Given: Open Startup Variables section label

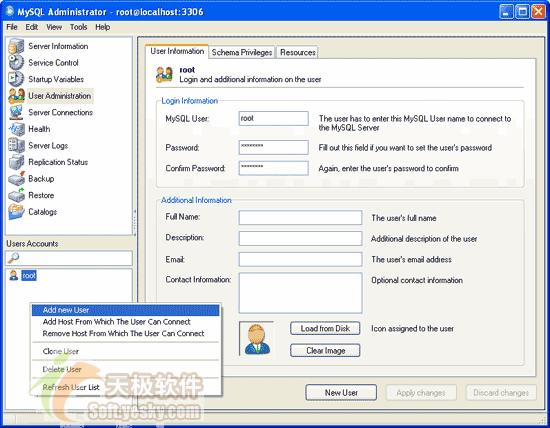Looking at the screenshot, I should [56, 79].
